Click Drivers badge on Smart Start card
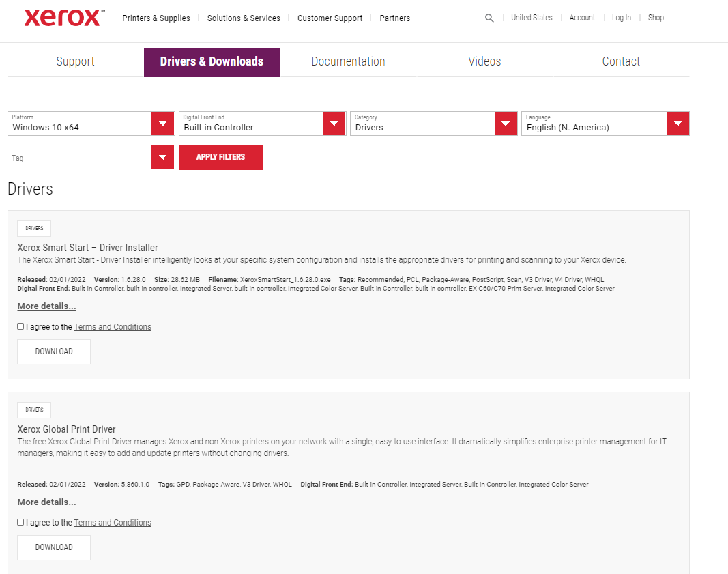The image size is (728, 574). click(x=34, y=229)
